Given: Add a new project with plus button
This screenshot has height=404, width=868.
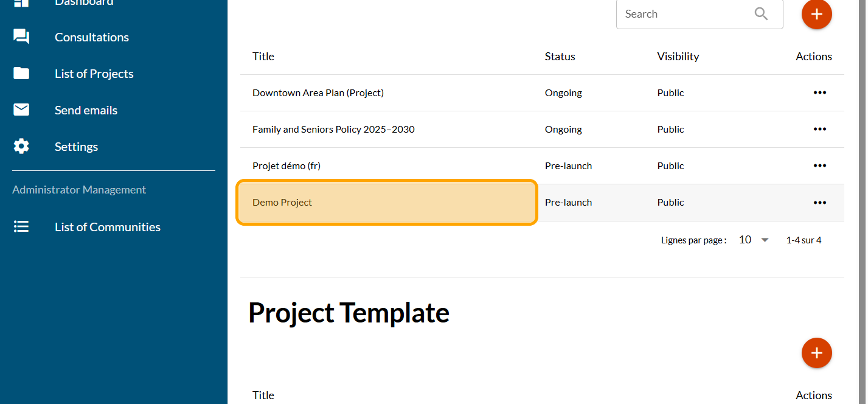Looking at the screenshot, I should pyautogui.click(x=816, y=14).
